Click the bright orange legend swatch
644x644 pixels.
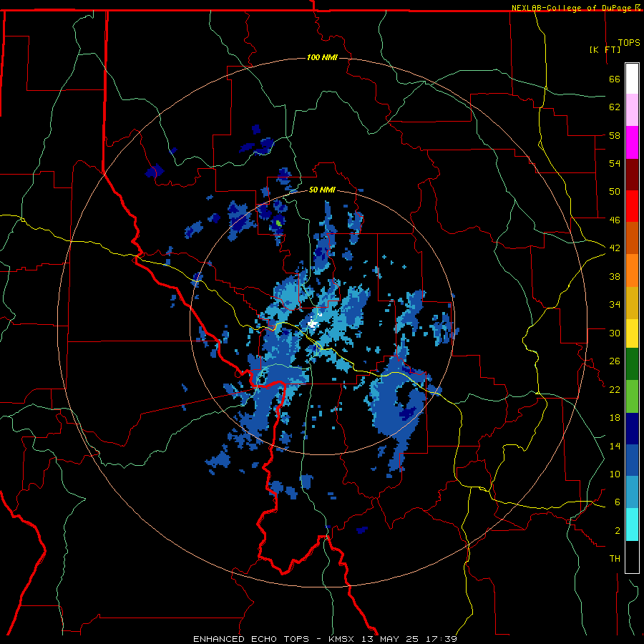(632, 270)
